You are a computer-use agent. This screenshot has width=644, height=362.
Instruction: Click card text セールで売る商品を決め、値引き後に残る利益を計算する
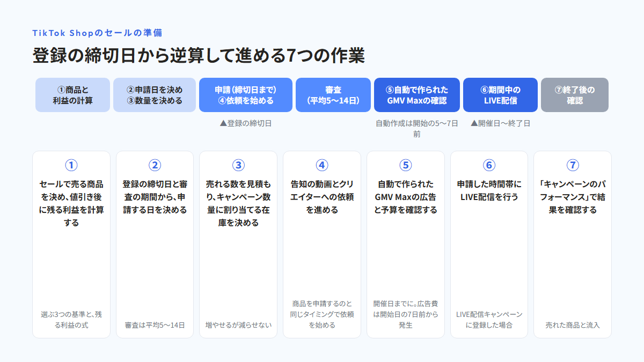coord(71,203)
